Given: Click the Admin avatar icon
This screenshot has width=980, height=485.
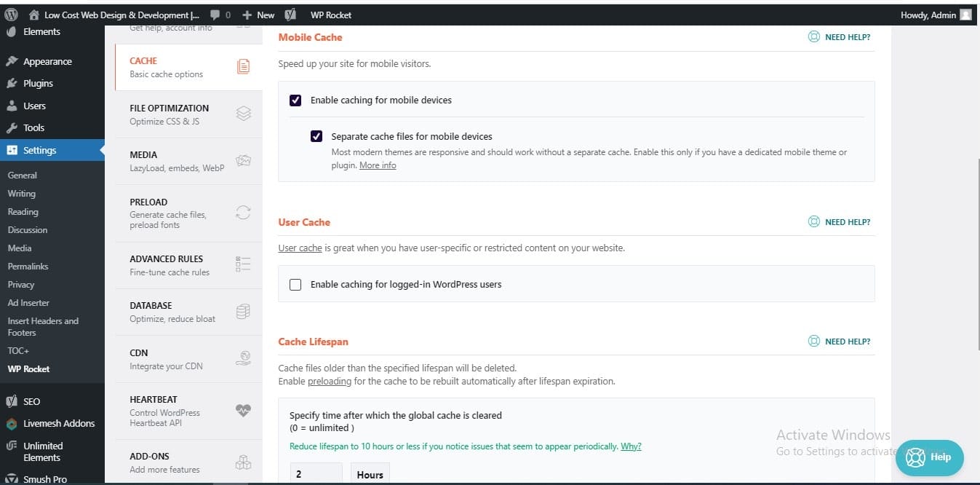Looking at the screenshot, I should [965, 15].
